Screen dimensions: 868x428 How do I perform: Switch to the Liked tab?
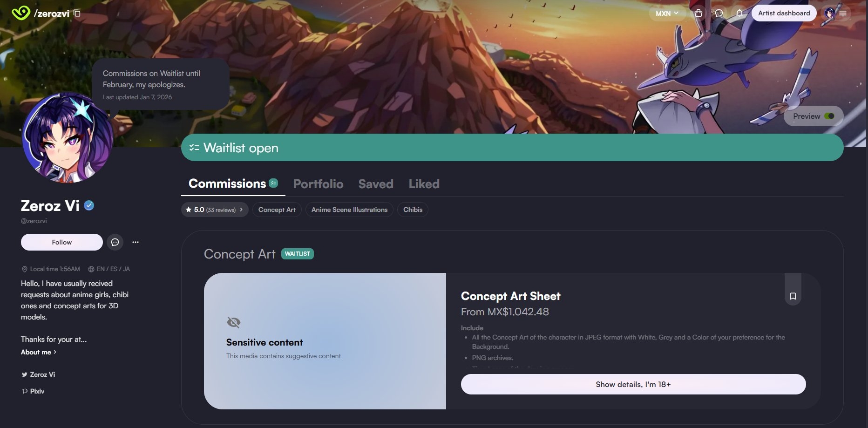424,184
